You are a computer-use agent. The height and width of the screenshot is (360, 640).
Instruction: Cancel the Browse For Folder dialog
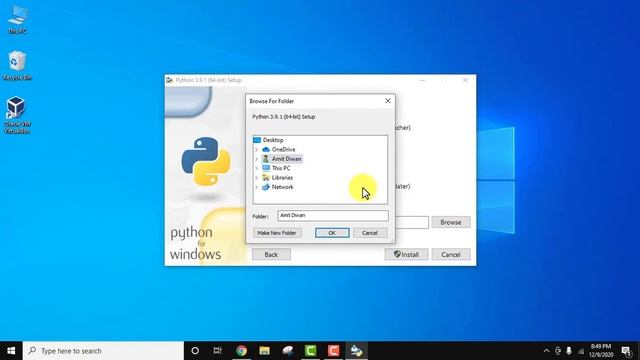(x=370, y=233)
